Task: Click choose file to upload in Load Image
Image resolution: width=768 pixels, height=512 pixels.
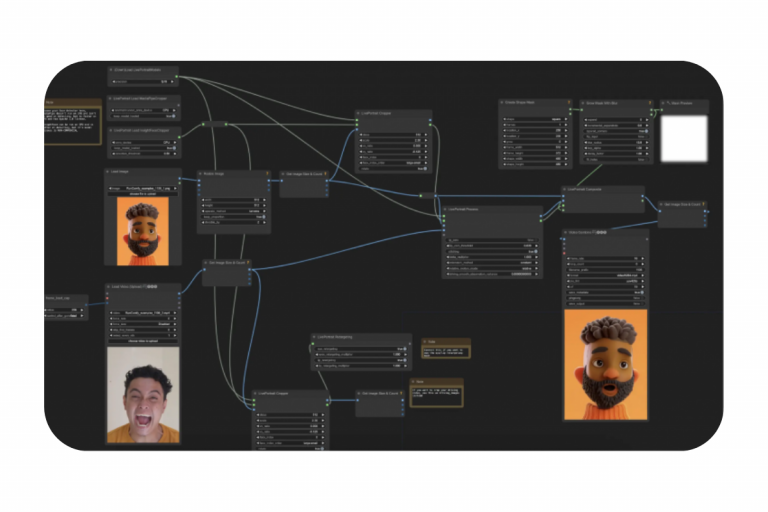Action: (144, 193)
